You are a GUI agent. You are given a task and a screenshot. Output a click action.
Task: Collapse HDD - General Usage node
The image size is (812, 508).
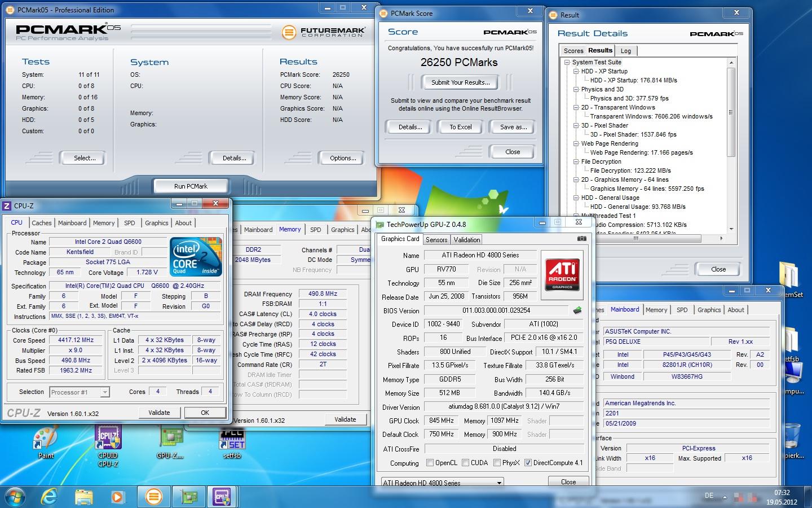tap(576, 198)
